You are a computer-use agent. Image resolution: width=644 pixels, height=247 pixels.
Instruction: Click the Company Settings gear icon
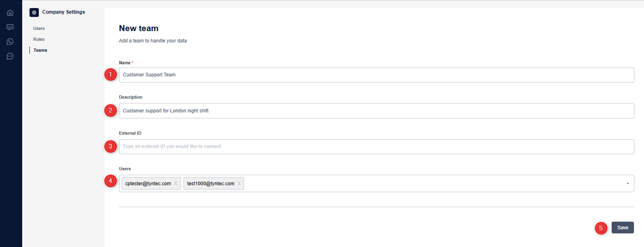tap(34, 12)
